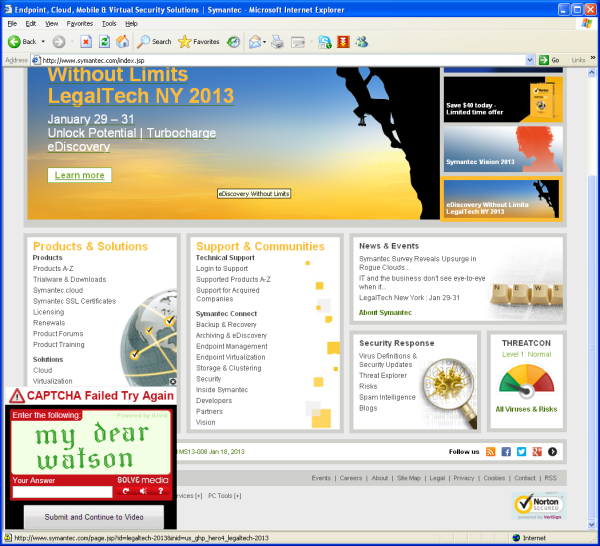This screenshot has height=546, width=600.
Task: Open the Help menu
Action: 131,24
